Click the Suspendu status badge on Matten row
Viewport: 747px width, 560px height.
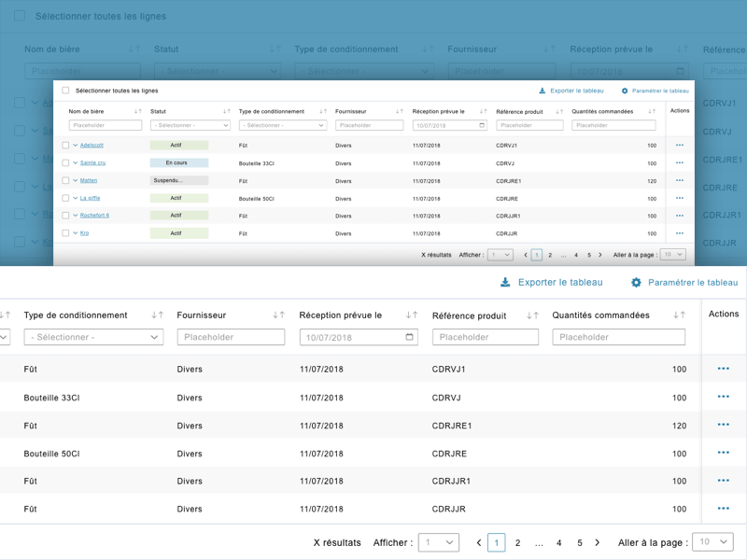179,180
